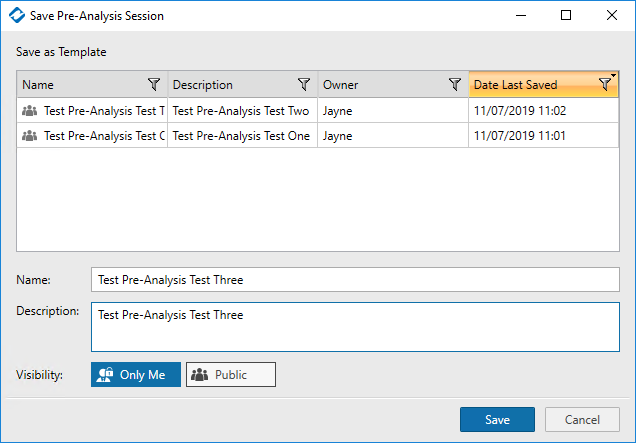
Task: Focus the Description text area
Action: 355,327
